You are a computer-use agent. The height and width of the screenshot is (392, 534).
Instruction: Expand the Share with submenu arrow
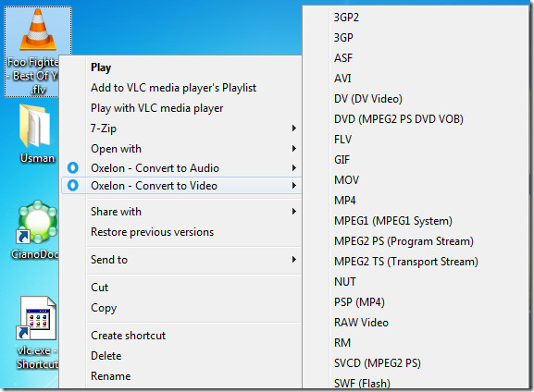click(294, 212)
